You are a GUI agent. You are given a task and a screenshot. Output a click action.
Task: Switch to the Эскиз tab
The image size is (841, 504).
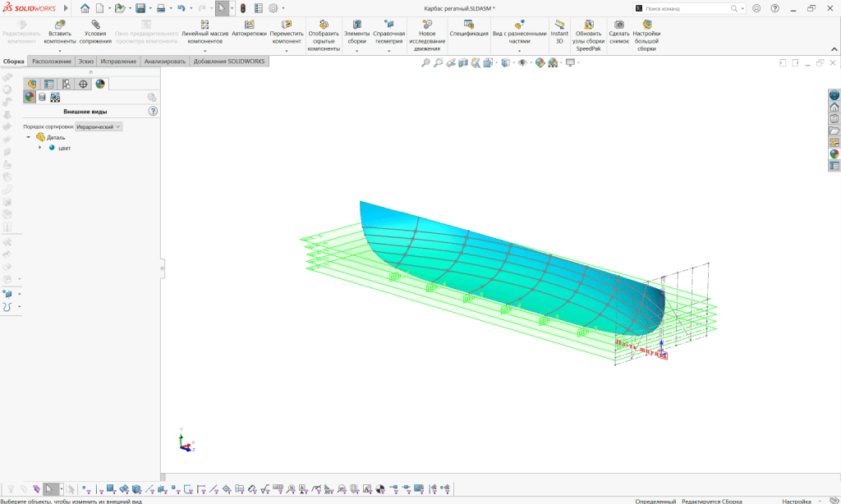click(x=85, y=62)
